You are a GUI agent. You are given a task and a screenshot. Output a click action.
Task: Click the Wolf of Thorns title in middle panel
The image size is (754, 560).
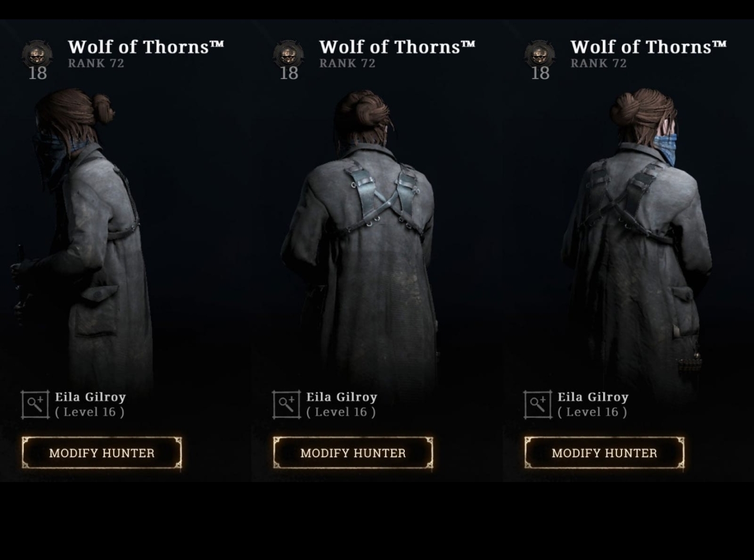click(x=397, y=47)
